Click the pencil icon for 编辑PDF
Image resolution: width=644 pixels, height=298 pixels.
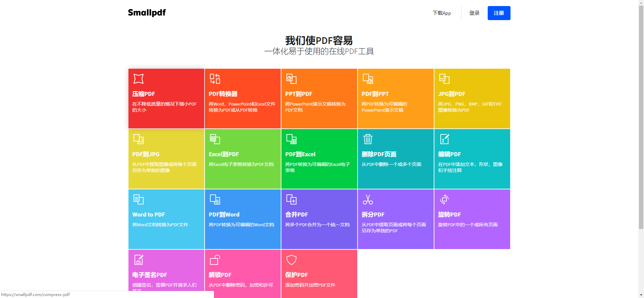tap(444, 139)
